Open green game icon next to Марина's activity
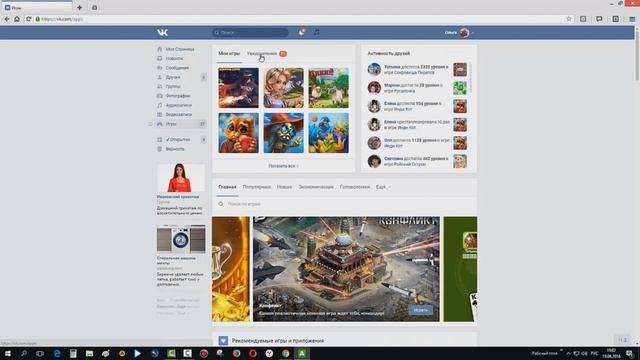 click(460, 88)
